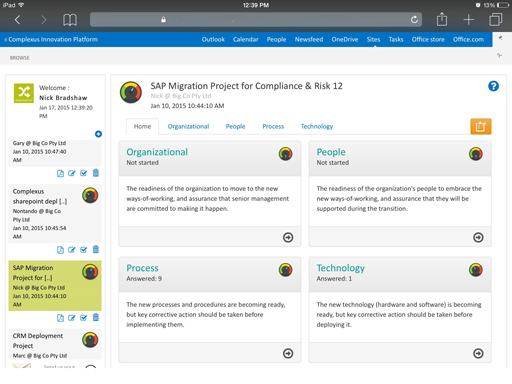Click the checkmark icon for Complexus sharepoint depl
Screen dimensions: 512x384
84,250
